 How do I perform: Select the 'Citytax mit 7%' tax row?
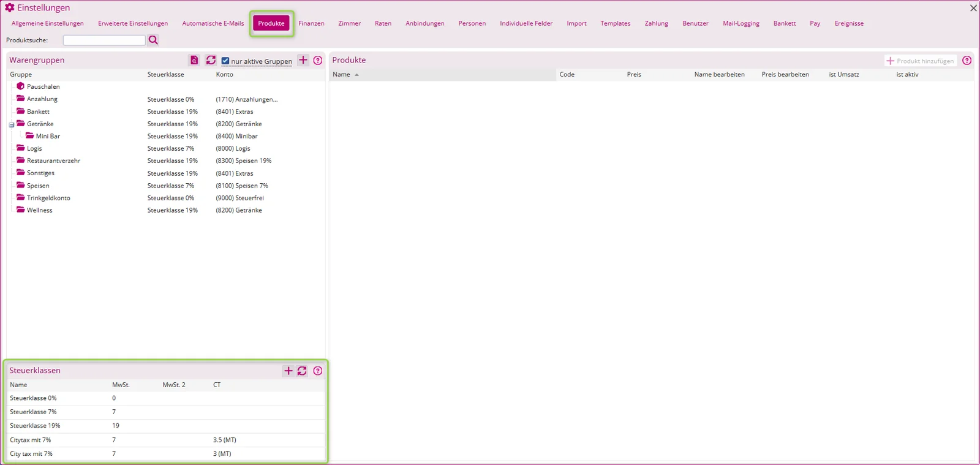(166, 440)
